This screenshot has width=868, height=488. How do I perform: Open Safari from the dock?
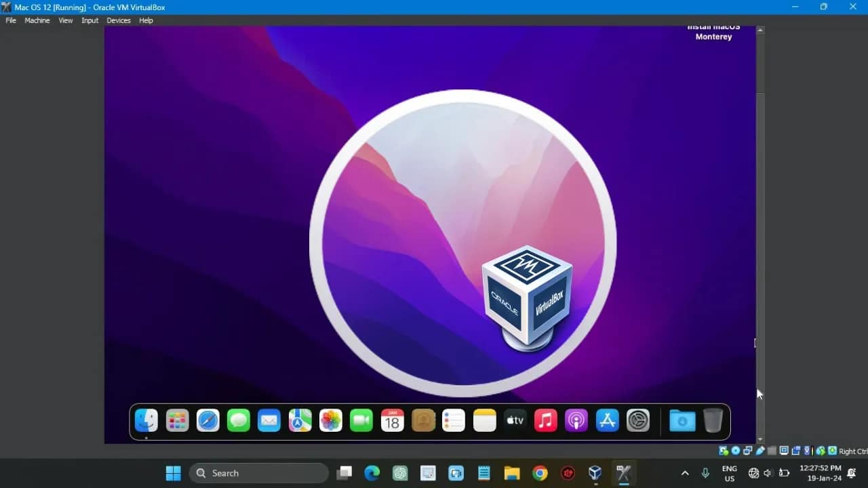208,420
